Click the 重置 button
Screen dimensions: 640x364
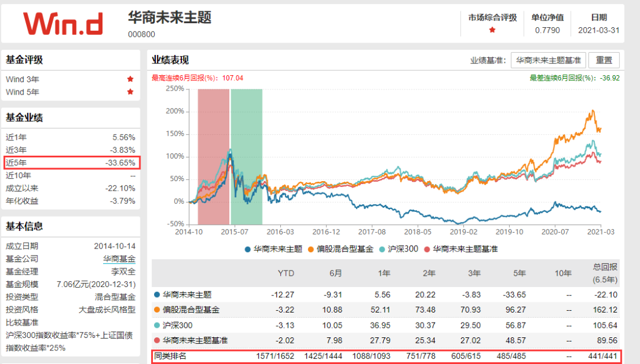[x=604, y=60]
